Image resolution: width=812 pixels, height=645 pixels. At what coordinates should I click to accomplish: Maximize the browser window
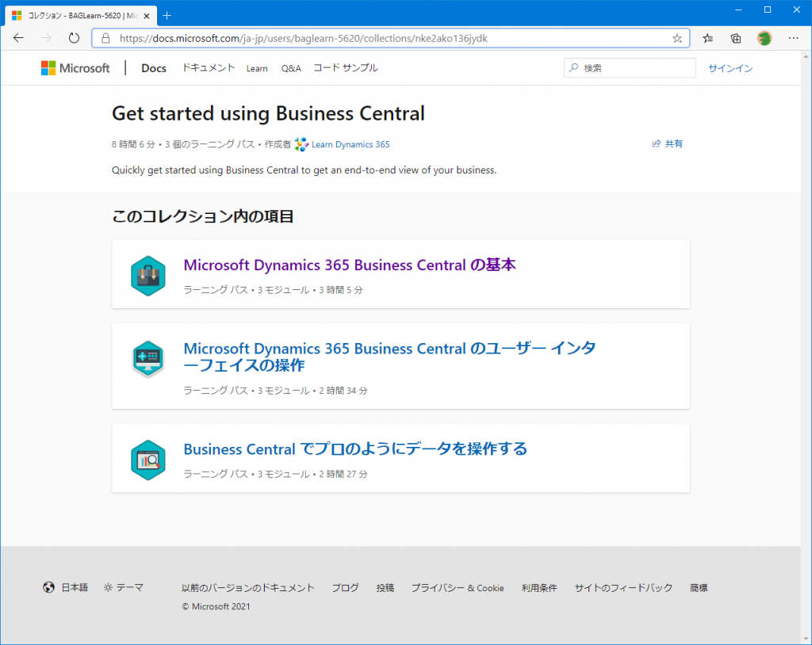768,10
